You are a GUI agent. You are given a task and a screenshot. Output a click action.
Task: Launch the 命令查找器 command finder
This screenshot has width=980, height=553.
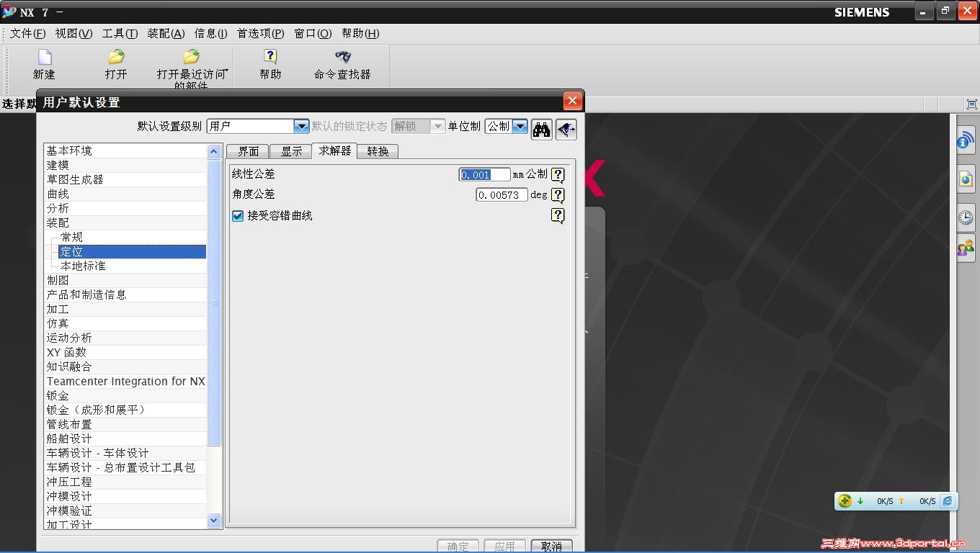(x=342, y=57)
